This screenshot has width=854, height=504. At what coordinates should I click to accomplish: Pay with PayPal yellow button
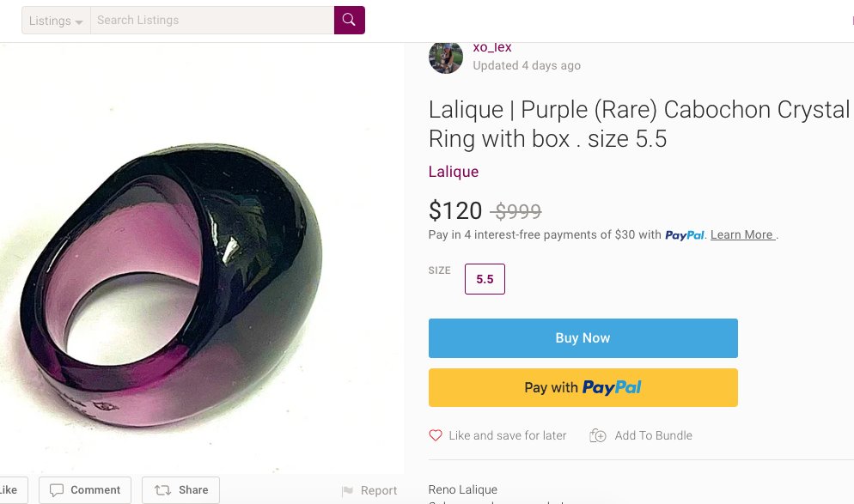[583, 387]
